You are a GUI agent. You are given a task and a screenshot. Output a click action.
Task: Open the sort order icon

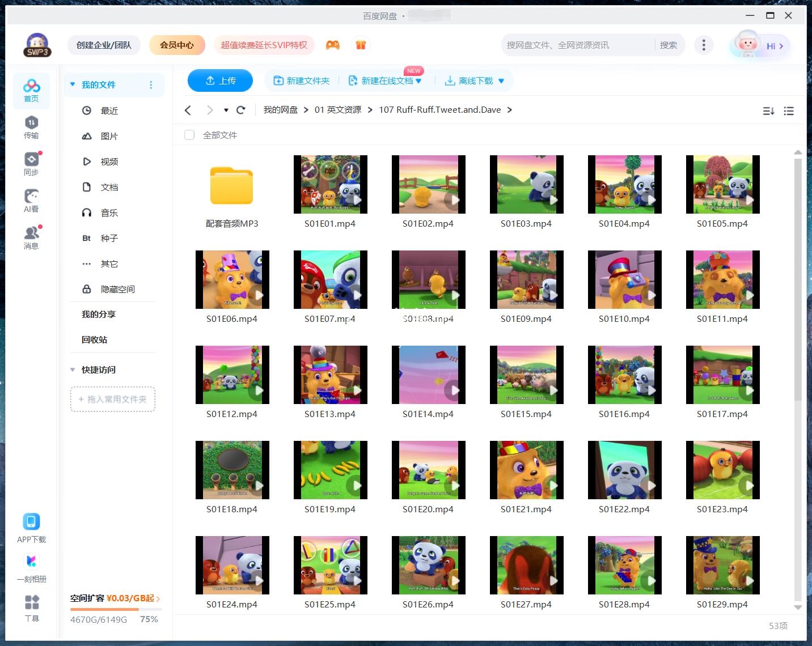(x=768, y=111)
